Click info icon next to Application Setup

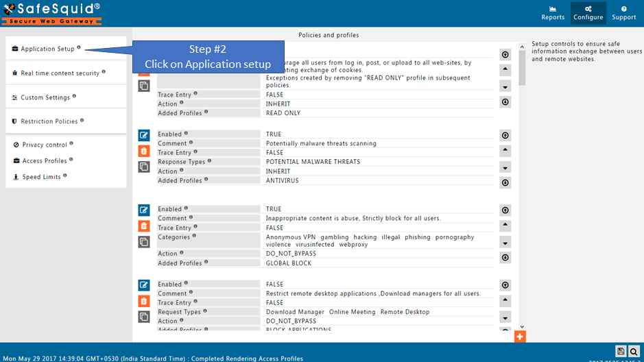click(79, 47)
